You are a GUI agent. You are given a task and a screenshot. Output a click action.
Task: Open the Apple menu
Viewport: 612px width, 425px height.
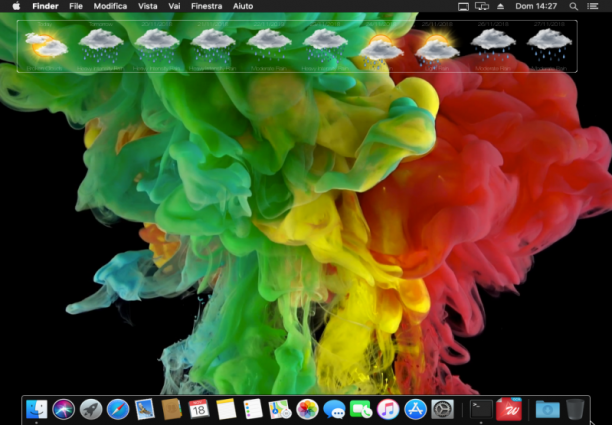pos(16,6)
